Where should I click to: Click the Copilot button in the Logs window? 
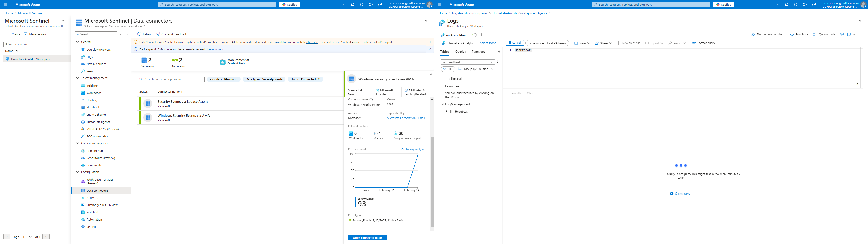[723, 5]
